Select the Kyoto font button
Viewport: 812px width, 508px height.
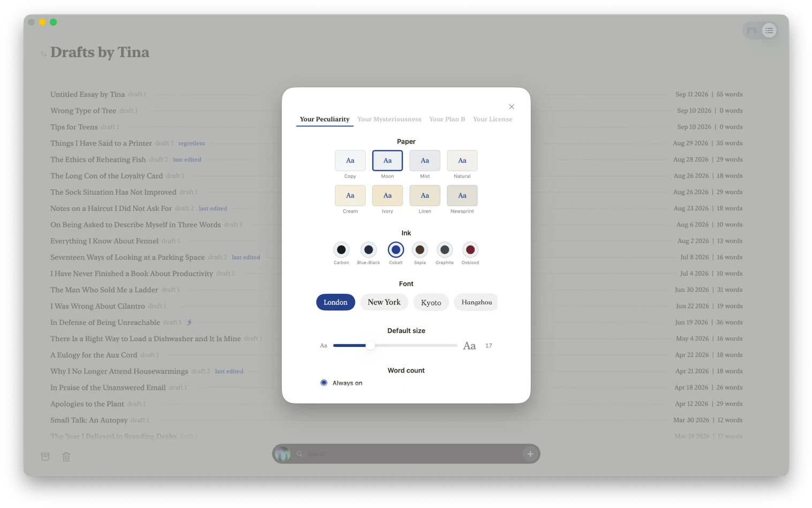[x=431, y=302]
